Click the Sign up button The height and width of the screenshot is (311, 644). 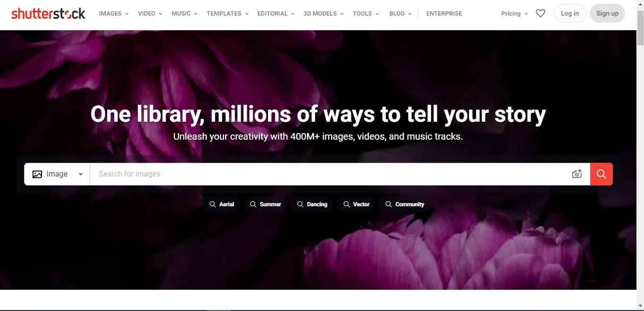click(607, 14)
